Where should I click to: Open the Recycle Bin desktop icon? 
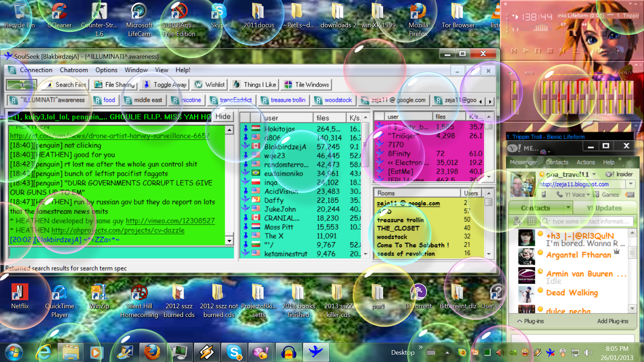[19, 16]
